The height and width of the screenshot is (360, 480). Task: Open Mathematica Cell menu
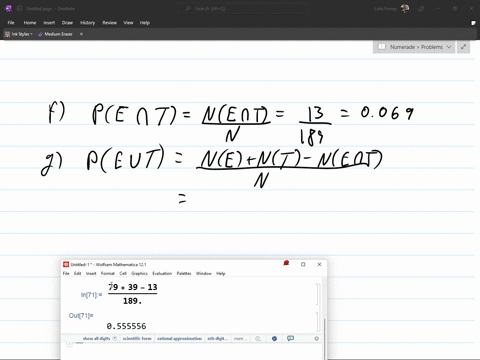pyautogui.click(x=123, y=273)
